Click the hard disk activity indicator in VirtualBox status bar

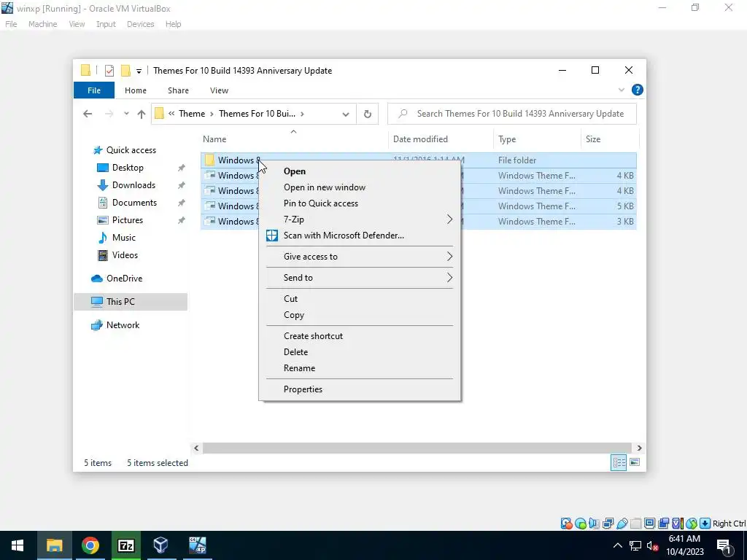point(566,524)
